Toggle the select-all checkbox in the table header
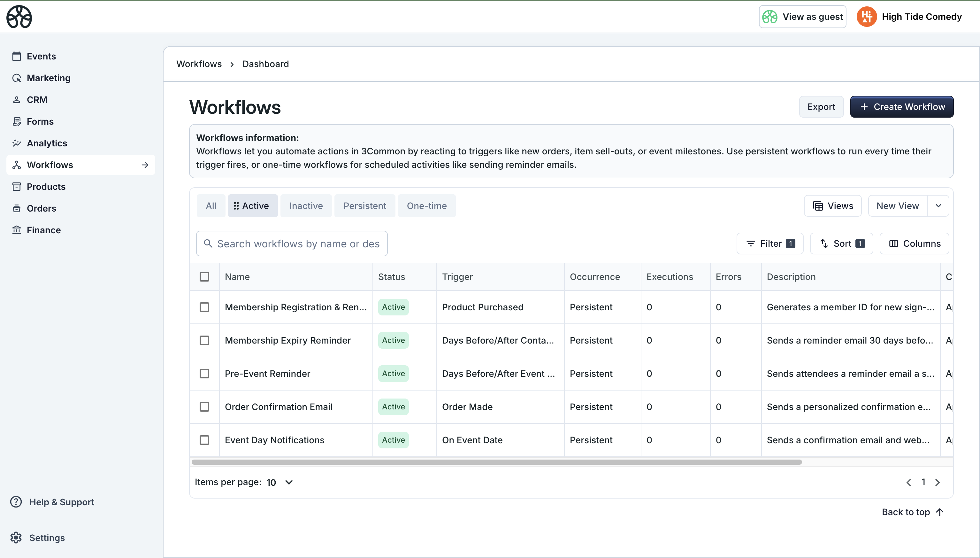 coord(205,276)
